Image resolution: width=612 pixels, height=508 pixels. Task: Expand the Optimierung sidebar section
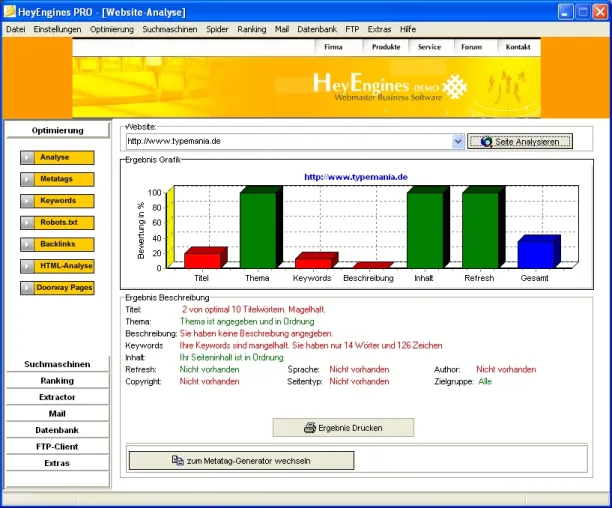click(x=57, y=130)
